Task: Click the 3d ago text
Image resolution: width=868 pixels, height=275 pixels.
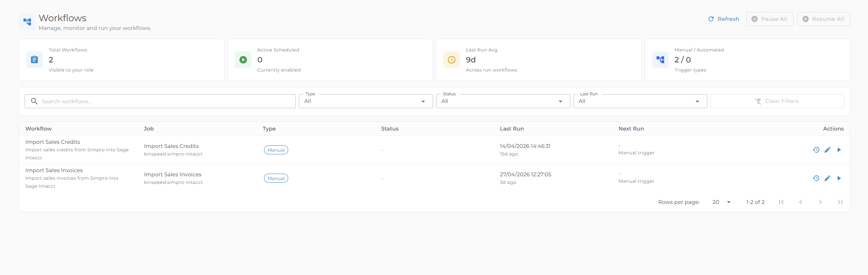Action: click(x=508, y=182)
